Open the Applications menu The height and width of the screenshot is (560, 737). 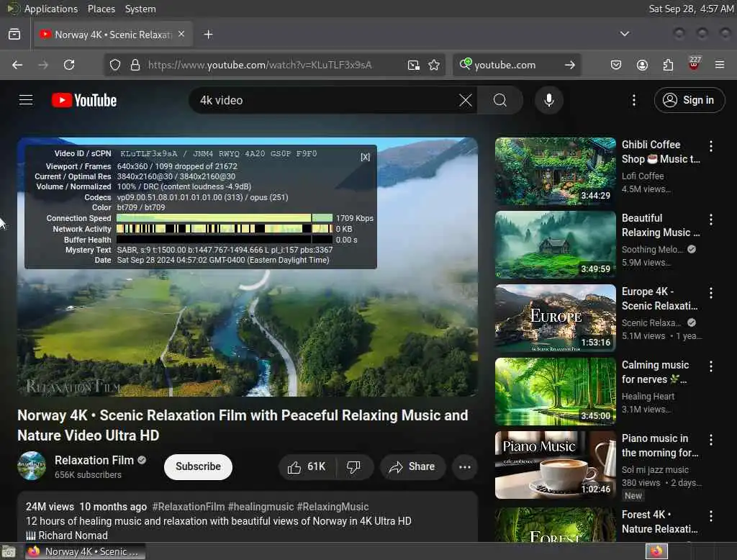[x=51, y=9]
